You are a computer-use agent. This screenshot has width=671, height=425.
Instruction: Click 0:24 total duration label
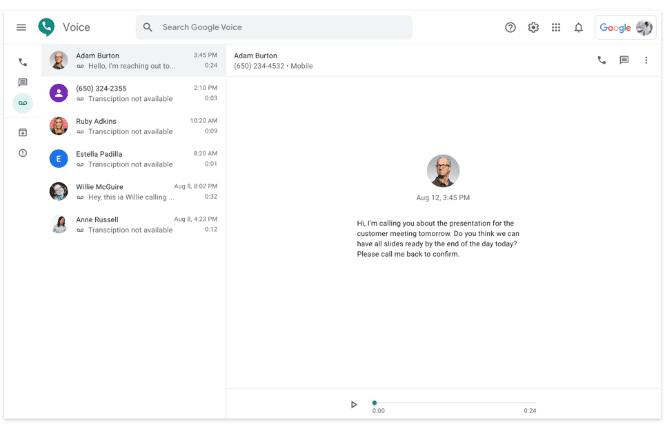pos(530,411)
